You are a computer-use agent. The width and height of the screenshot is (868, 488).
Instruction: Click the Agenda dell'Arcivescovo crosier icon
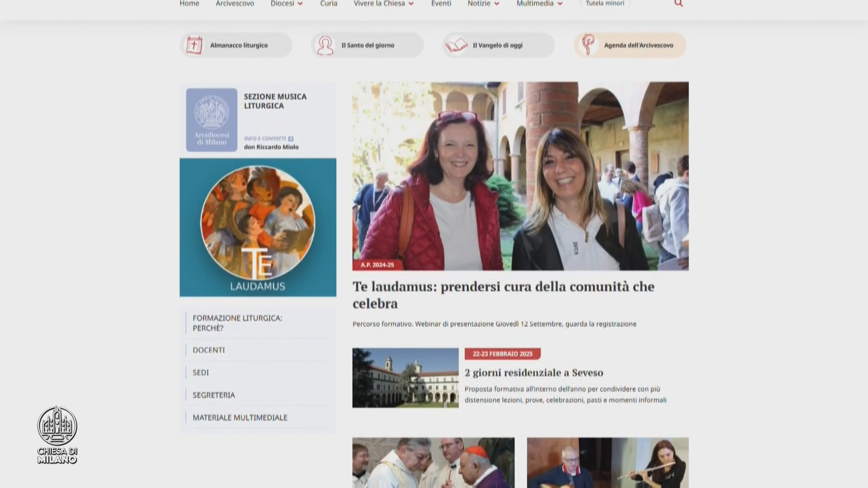click(588, 45)
